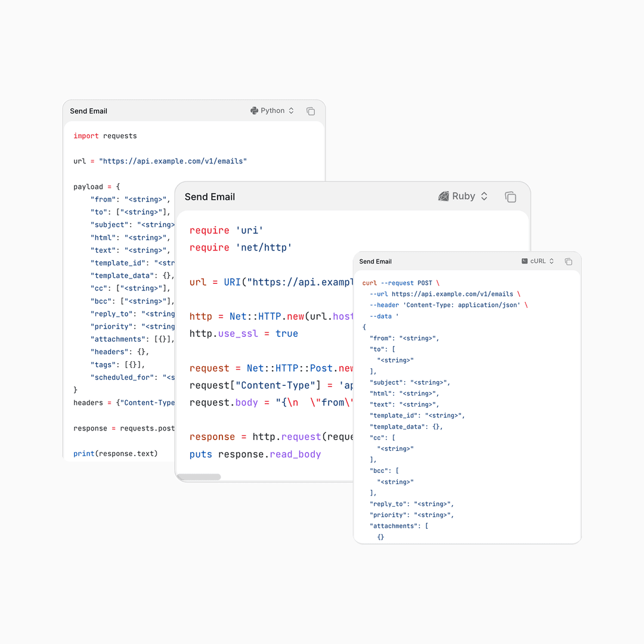Viewport: 644px width, 644px height.
Task: Copy the cURL command
Action: point(568,261)
